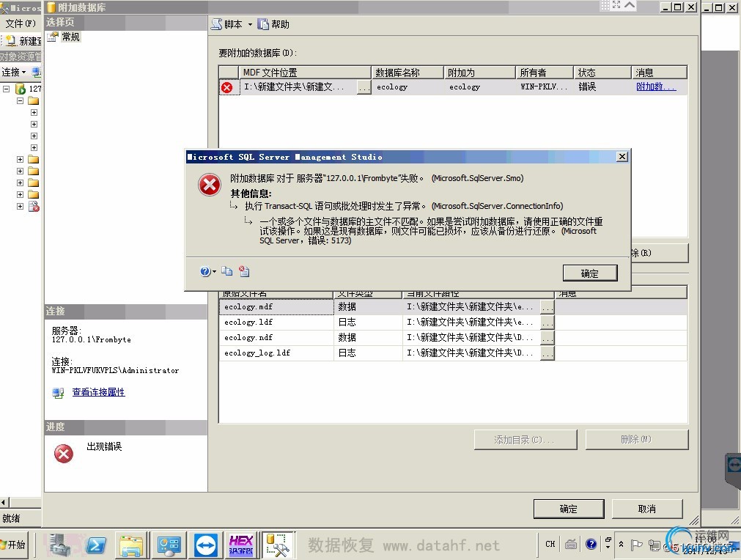Click the blue help icon in the error dialog
This screenshot has height=560, width=741.
tap(204, 271)
